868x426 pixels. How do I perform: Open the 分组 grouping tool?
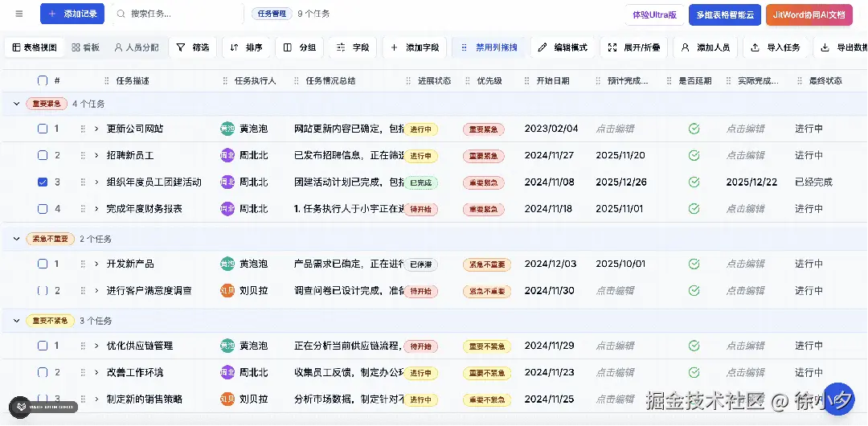[300, 47]
